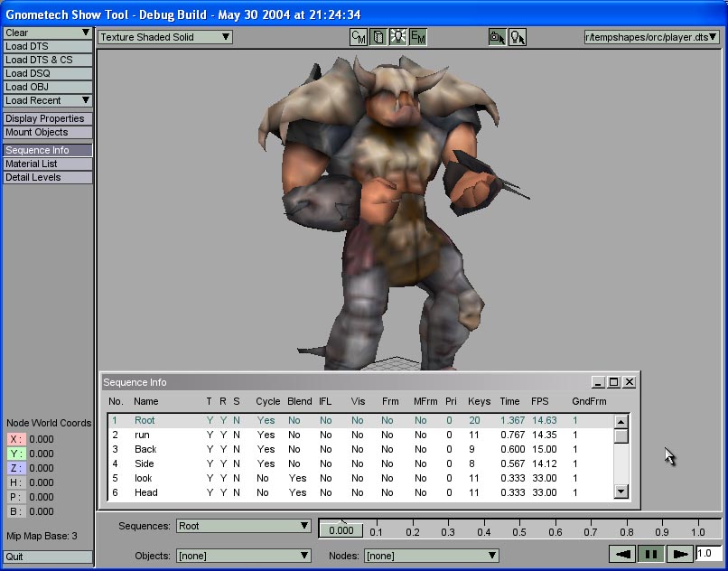Click the Node World Coords heading
Image resolution: width=728 pixels, height=571 pixels.
coord(49,423)
